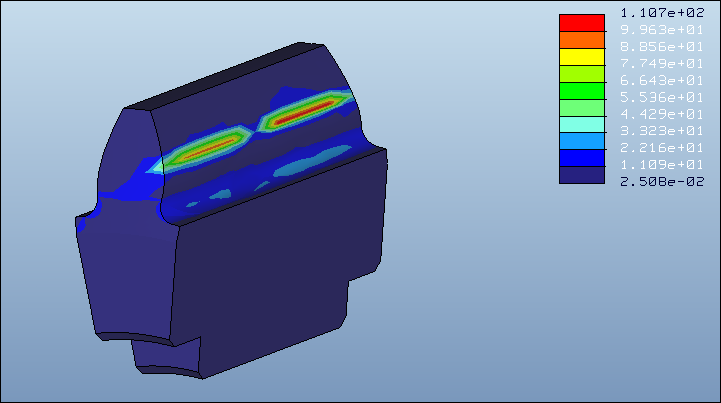Select the legend value 5.536e+01
Viewport: 721px width, 403px height.
pos(662,97)
